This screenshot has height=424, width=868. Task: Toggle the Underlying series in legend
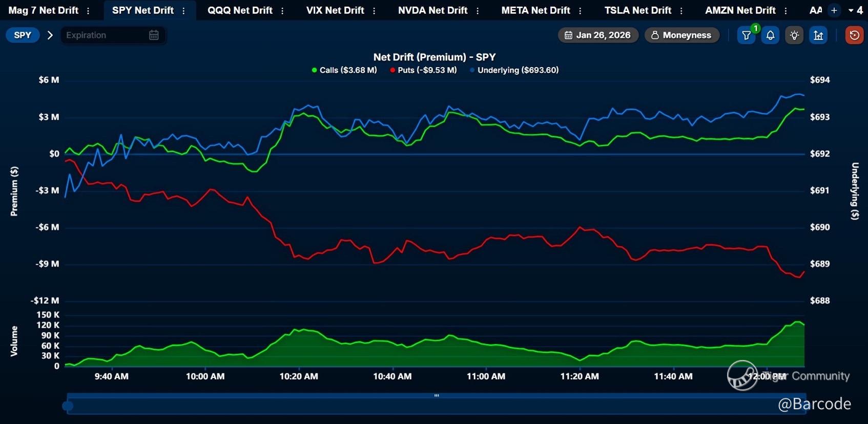click(x=514, y=70)
